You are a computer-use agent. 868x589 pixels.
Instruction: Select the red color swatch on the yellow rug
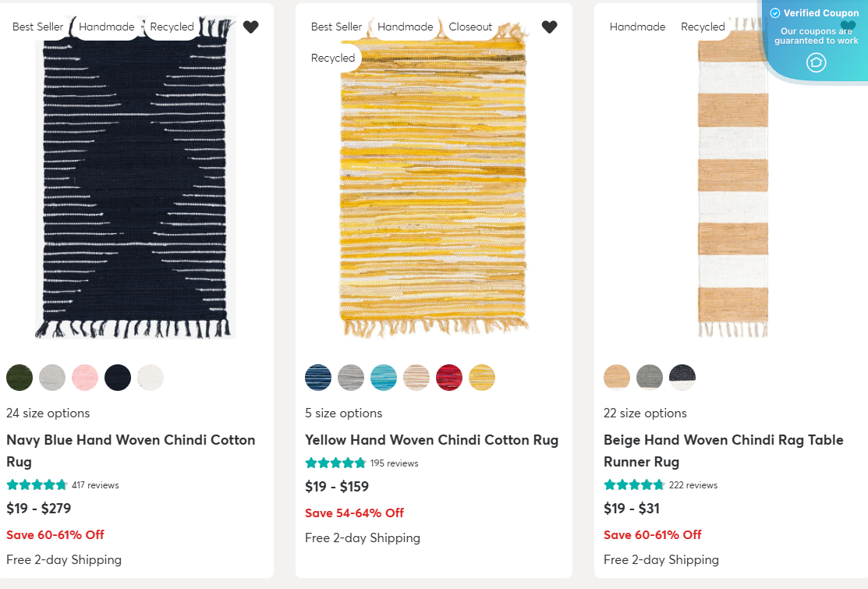449,377
